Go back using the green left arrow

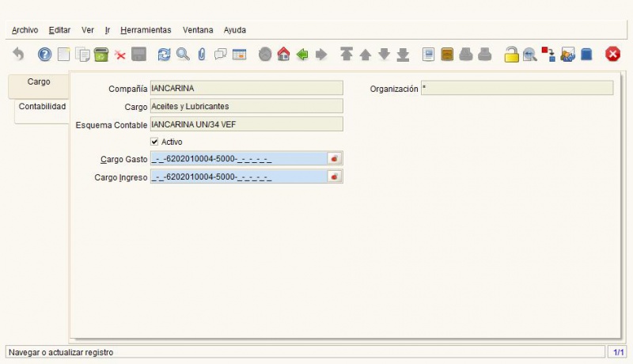(x=302, y=55)
